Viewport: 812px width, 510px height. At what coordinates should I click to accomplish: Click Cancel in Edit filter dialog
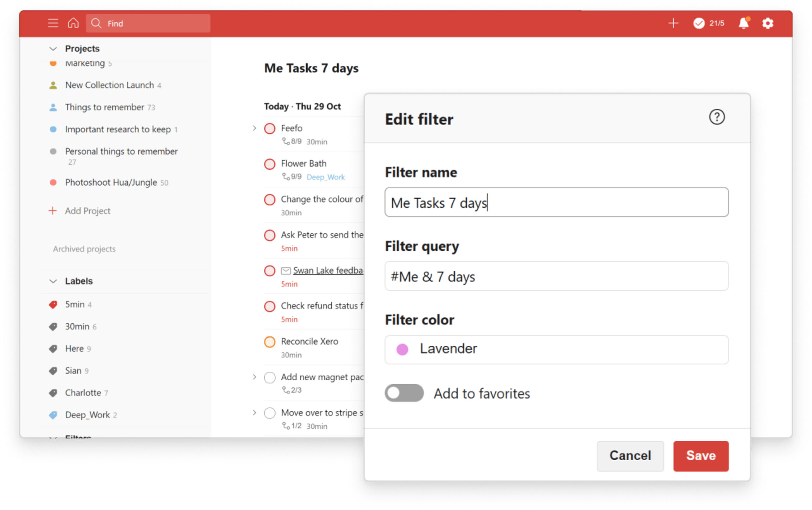630,456
